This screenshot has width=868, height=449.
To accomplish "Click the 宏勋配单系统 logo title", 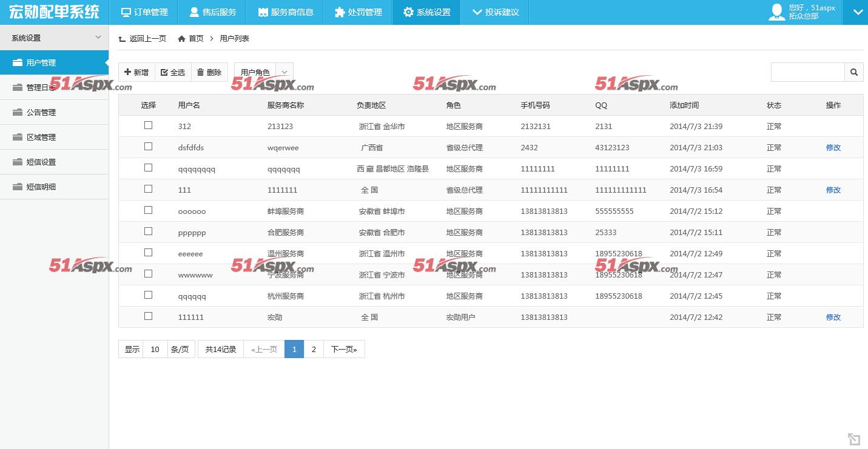I will (x=54, y=12).
